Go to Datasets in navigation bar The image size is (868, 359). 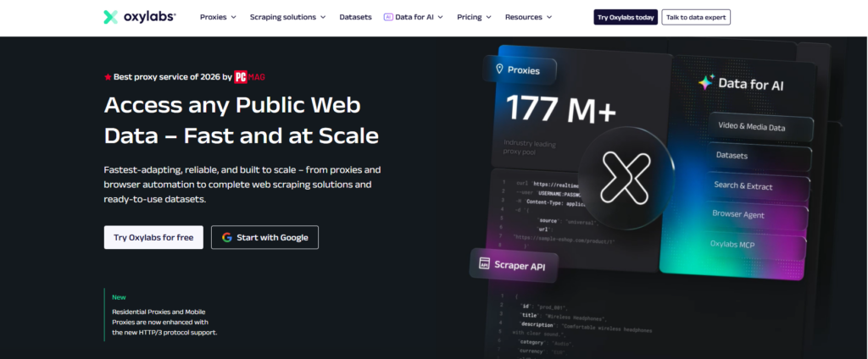click(355, 17)
